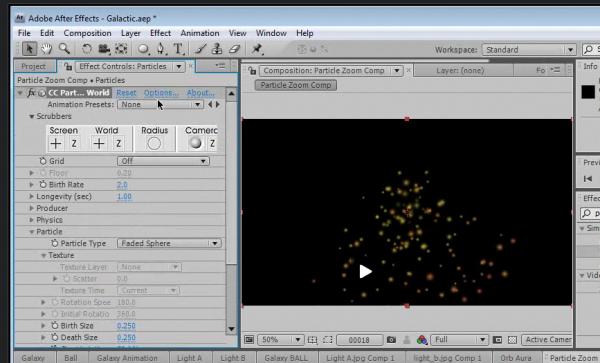The image size is (600, 363).
Task: Switch to the Galaxy Animation timeline tab
Action: click(x=127, y=358)
